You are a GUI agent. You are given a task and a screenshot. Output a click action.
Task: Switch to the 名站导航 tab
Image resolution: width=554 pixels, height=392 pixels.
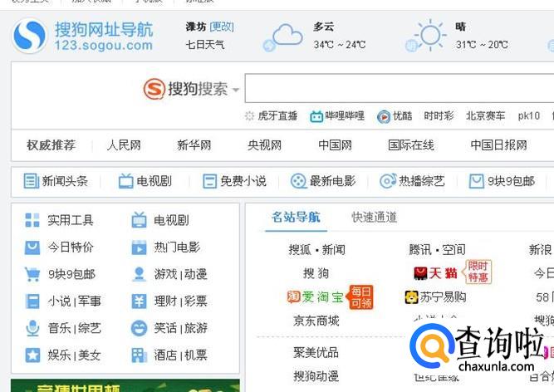296,218
